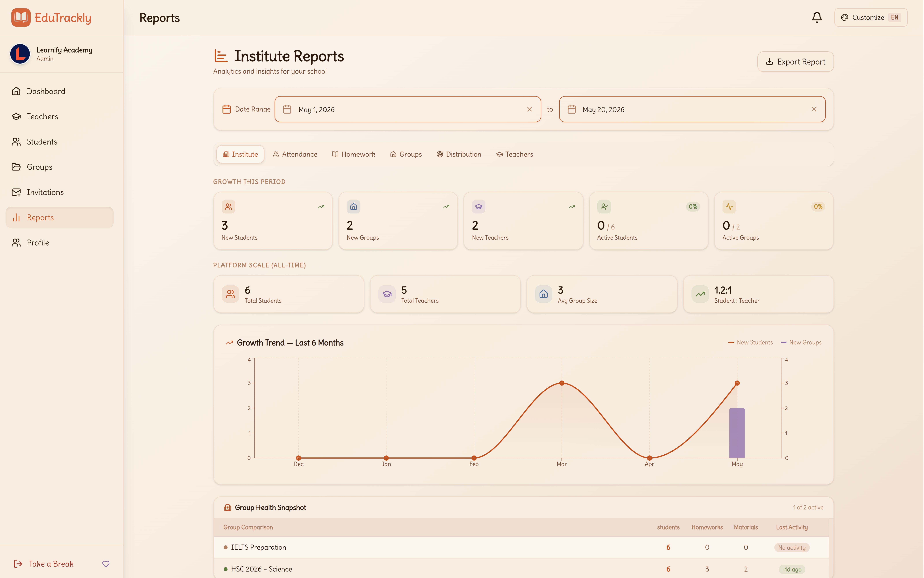This screenshot has width=924, height=578.
Task: Click the New Students card icon
Action: [228, 207]
